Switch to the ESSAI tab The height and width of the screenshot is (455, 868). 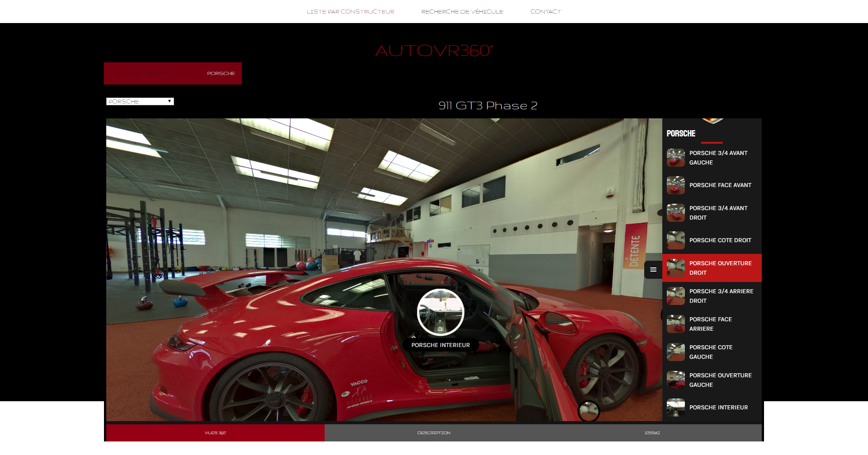tap(652, 433)
